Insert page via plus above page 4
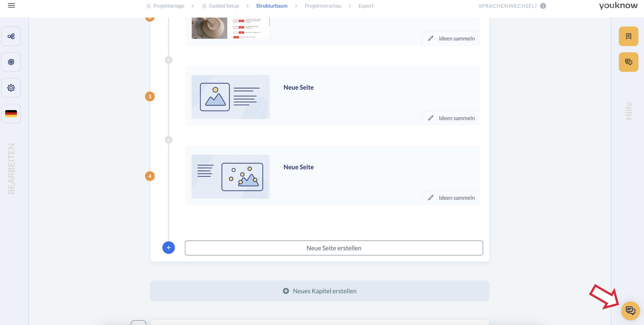Image resolution: width=644 pixels, height=325 pixels. [x=168, y=140]
